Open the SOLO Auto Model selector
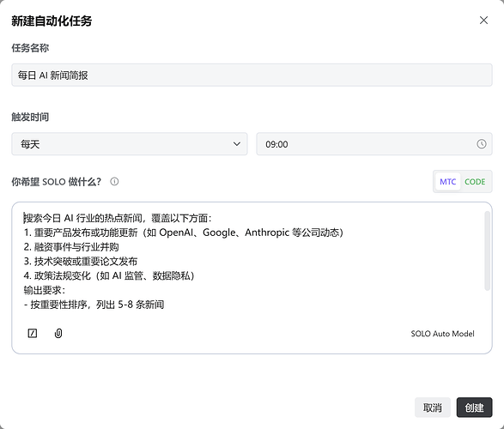The height and width of the screenshot is (429, 504). pos(442,334)
